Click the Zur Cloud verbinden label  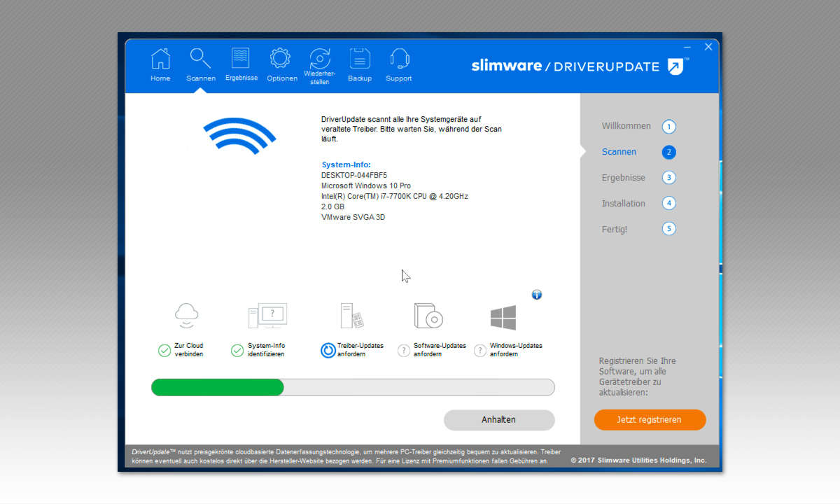tap(189, 350)
